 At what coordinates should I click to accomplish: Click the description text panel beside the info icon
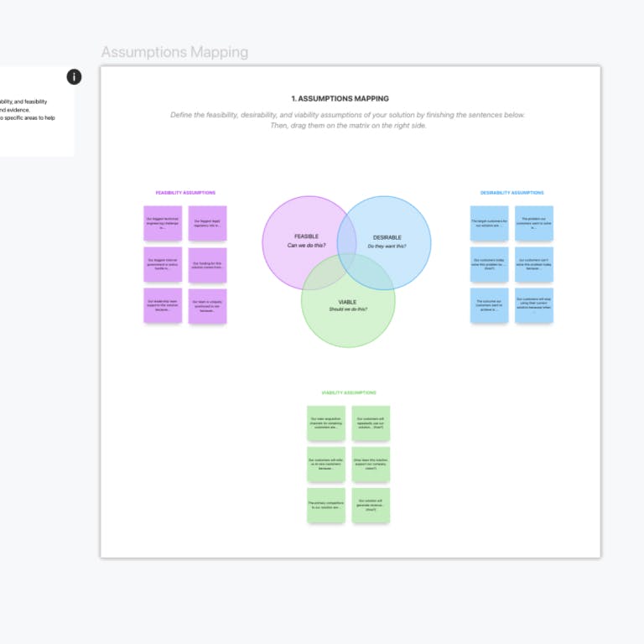(36, 112)
